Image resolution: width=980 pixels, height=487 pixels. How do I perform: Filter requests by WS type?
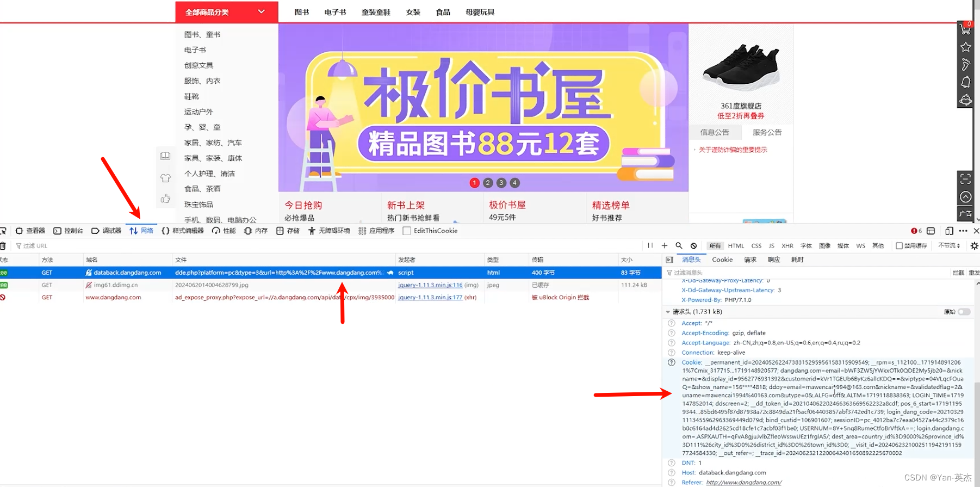pos(860,246)
